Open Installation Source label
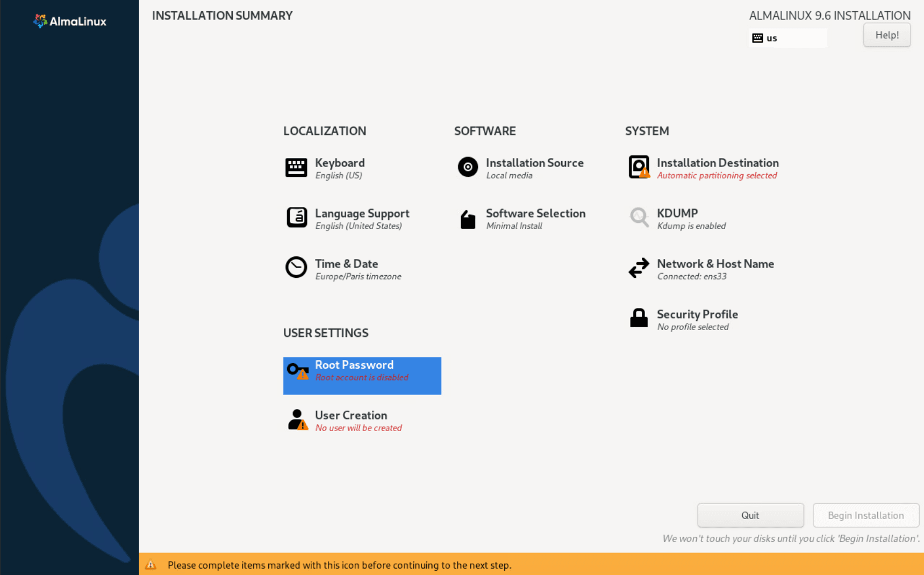The width and height of the screenshot is (924, 575). coord(535,163)
